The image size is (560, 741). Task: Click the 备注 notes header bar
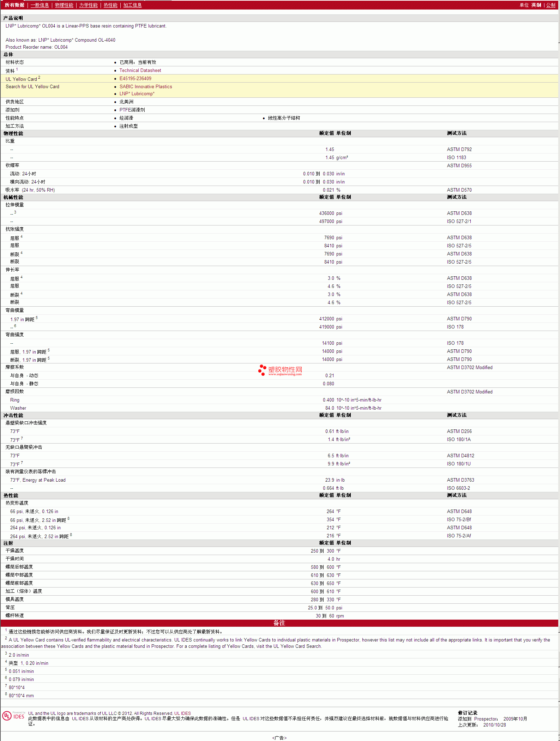(279, 623)
